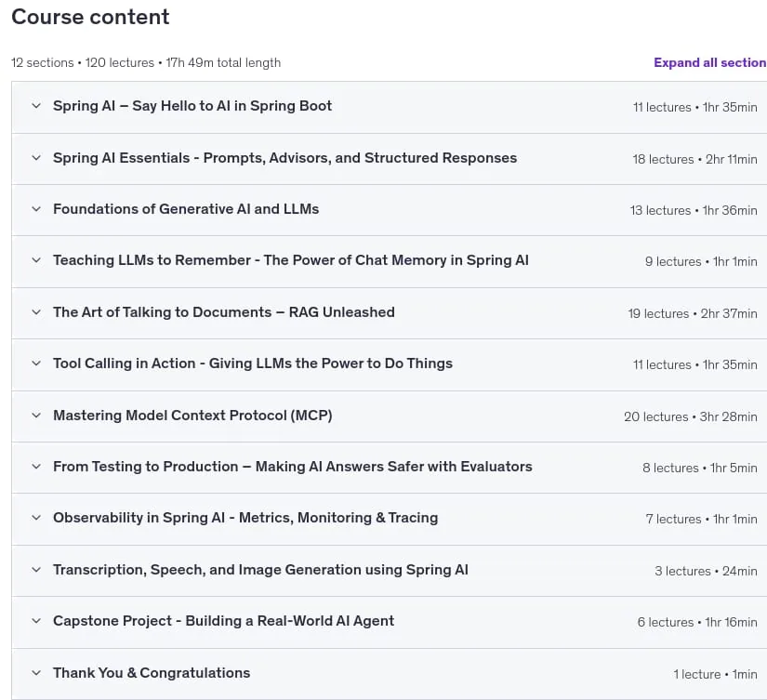
Task: Click '7 lectures • 1hr 1min' duration text
Action: click(701, 519)
